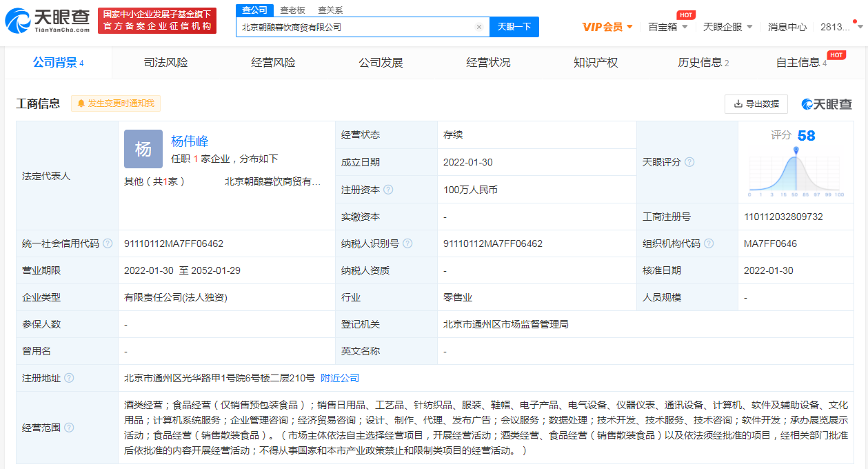Open the 消息中心 link

(787, 27)
